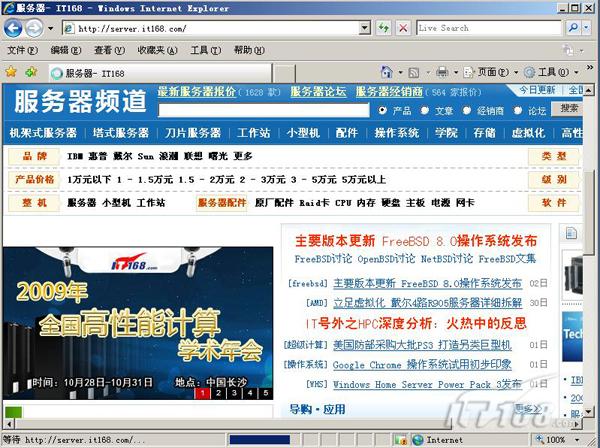
Task: Click the IE logo in title bar
Action: tap(8, 8)
